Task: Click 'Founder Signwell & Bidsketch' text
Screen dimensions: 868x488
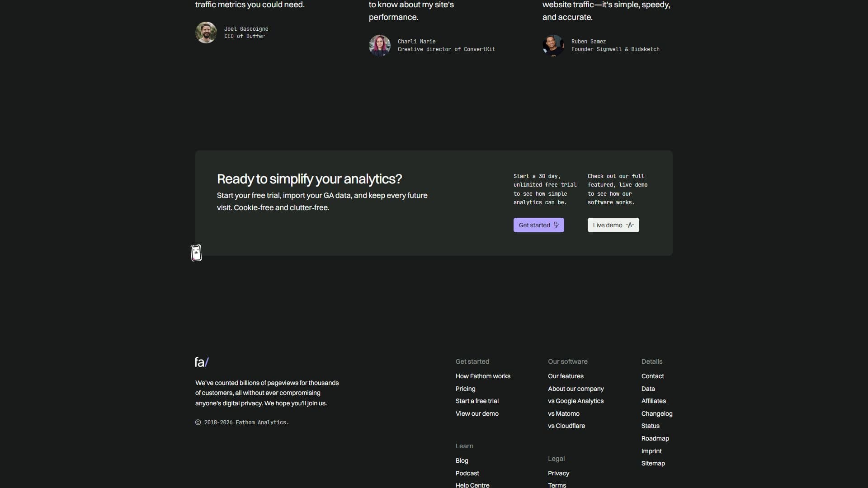Action: [615, 49]
